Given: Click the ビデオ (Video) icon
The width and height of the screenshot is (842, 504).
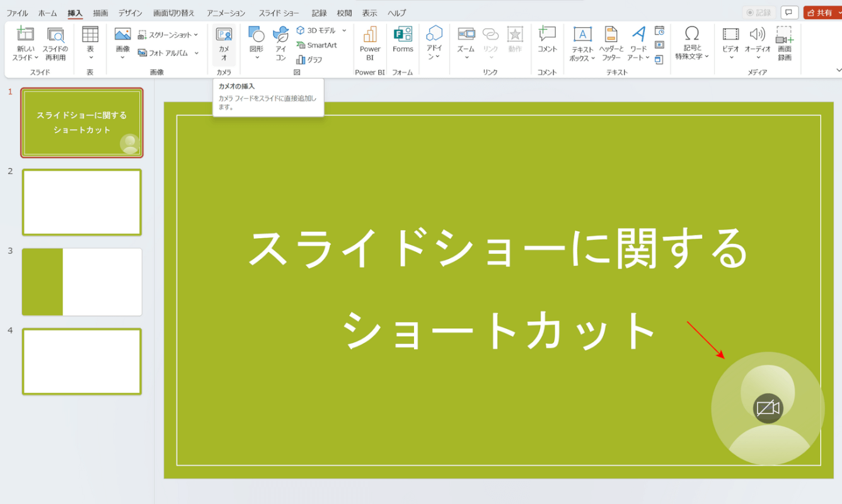Looking at the screenshot, I should pos(731,34).
